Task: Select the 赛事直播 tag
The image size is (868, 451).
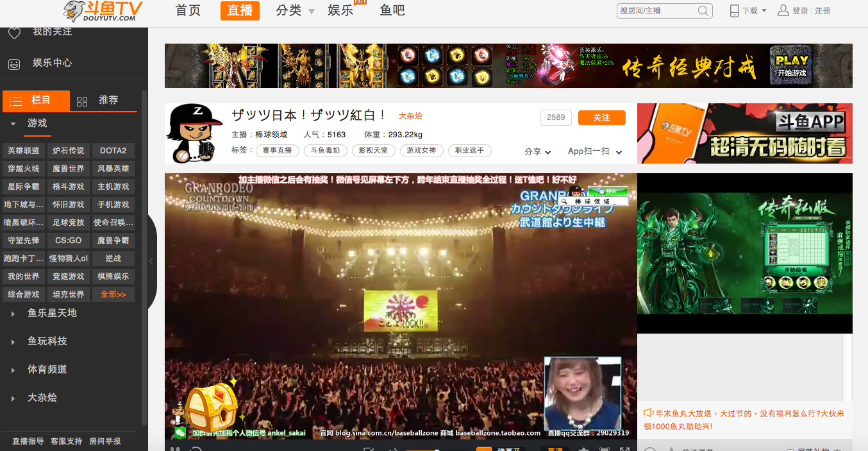Action: 277,151
